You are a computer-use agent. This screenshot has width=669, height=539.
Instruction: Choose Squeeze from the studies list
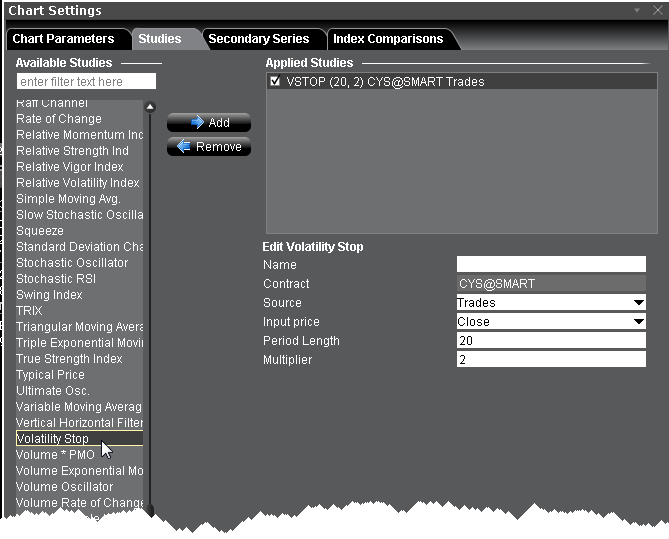(40, 231)
